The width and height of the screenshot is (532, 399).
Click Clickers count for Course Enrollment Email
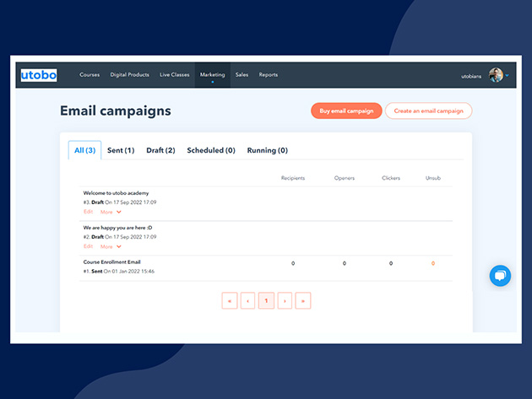[x=391, y=263]
